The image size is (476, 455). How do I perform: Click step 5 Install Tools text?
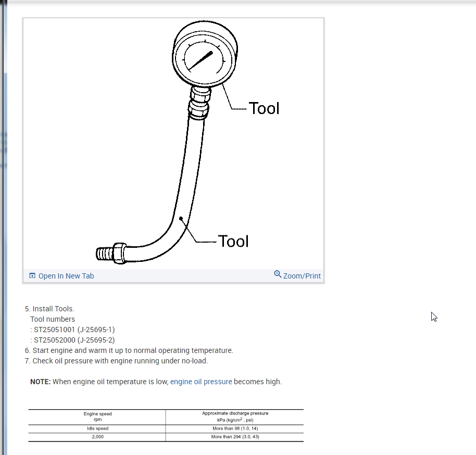[49, 309]
